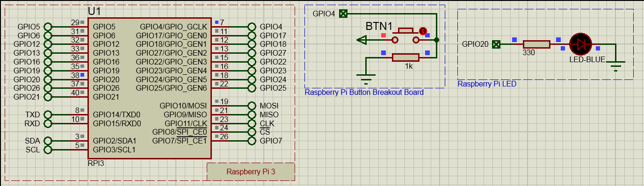Click the ground symbol below the button
This screenshot has height=186, width=644.
click(x=366, y=77)
